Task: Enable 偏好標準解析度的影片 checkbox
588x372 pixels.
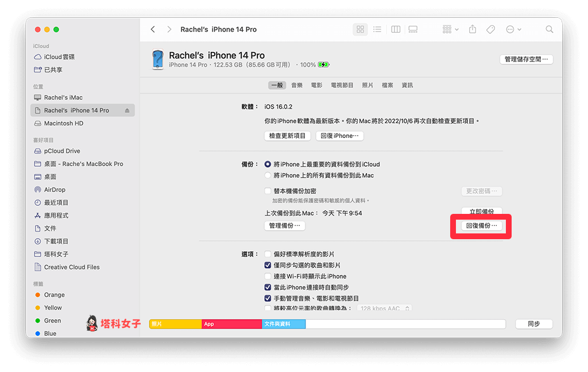Action: click(268, 254)
